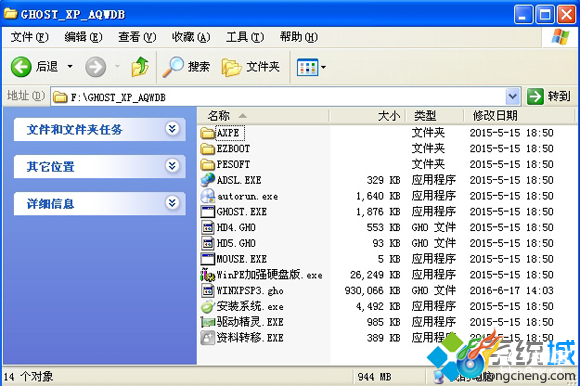Click the autorun.exe file name

point(247,196)
